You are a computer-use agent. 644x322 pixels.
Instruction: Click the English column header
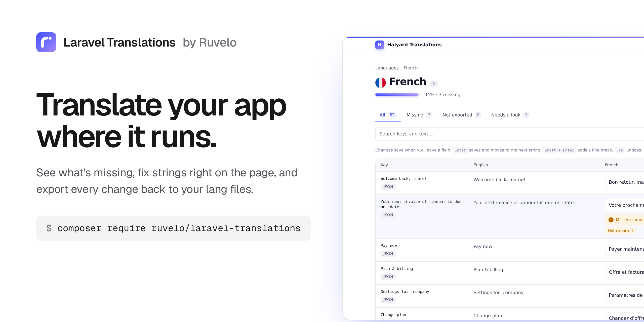point(480,165)
